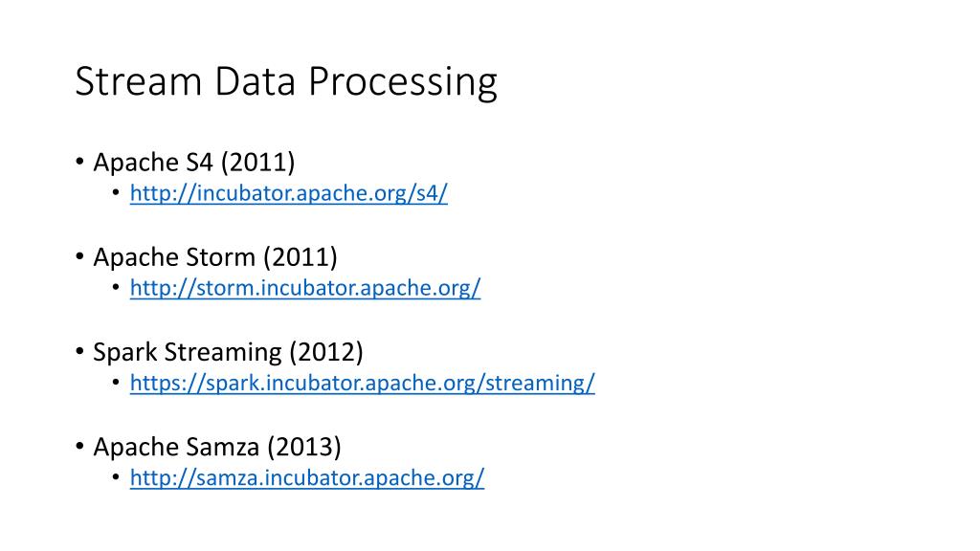Select the "Apache Storm" bullet text
This screenshot has height=551, width=980.
pyautogui.click(x=175, y=257)
